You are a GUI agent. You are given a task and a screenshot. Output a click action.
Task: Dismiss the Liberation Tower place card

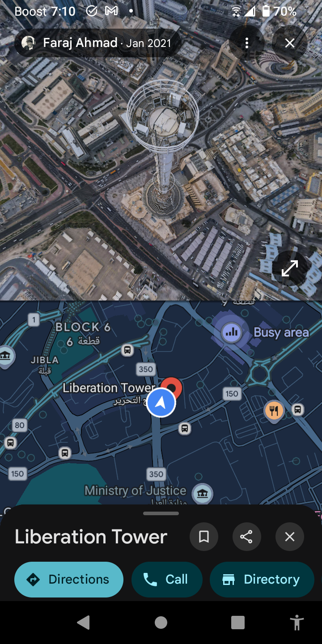(x=290, y=537)
